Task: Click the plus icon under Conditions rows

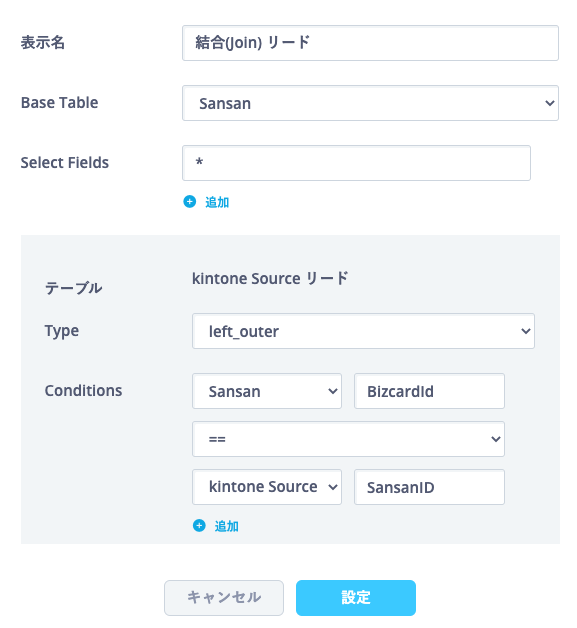Action: point(199,525)
